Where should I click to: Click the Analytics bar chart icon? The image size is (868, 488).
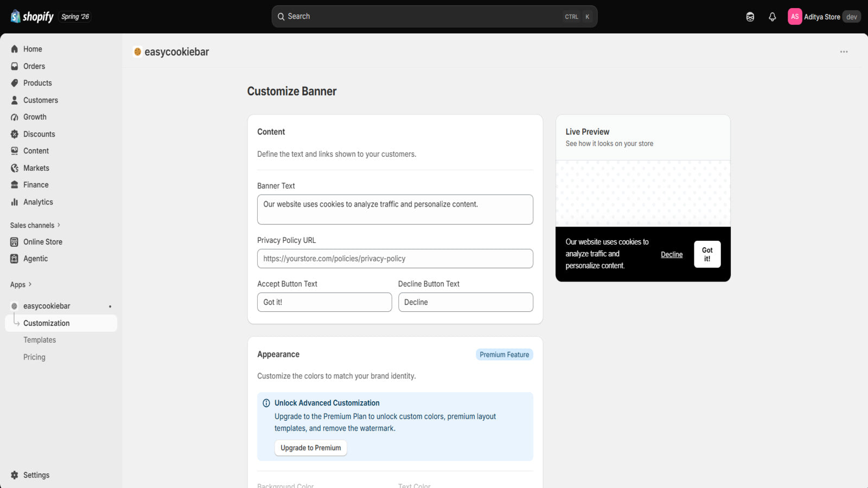coord(15,202)
